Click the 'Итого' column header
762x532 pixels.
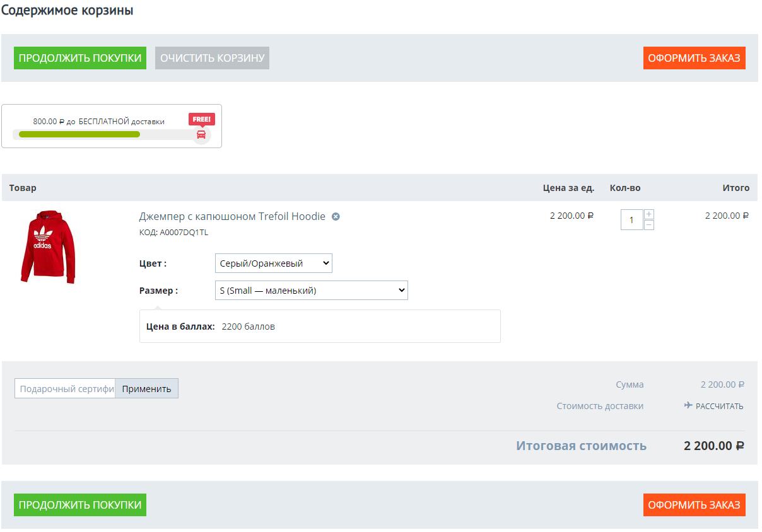pos(736,188)
